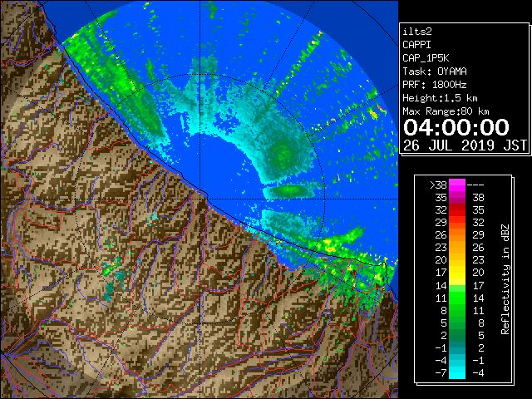Click the >38 legend label

438,185
